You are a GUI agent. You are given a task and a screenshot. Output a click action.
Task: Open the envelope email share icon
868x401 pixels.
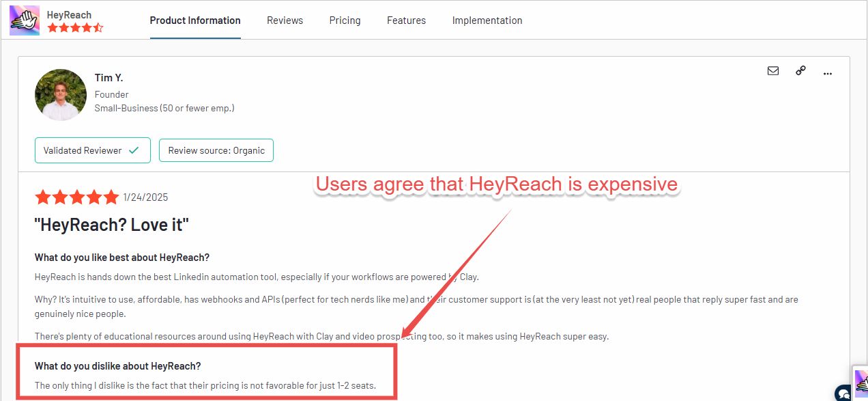pos(773,70)
